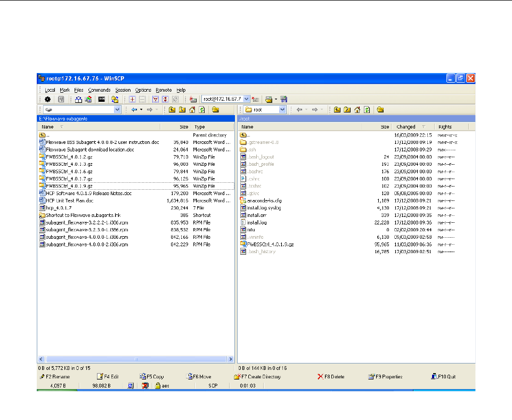Click the New Session icon
This screenshot has height=420, width=512.
[x=193, y=99]
